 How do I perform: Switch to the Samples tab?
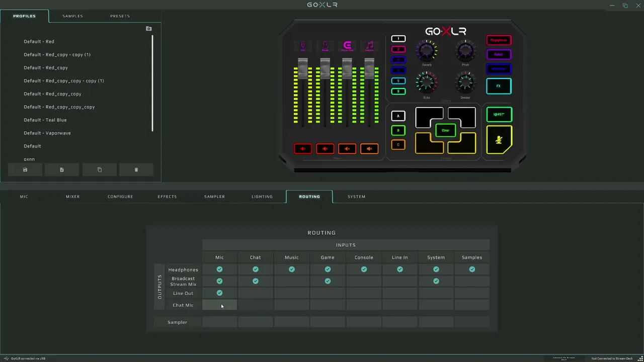pyautogui.click(x=73, y=16)
